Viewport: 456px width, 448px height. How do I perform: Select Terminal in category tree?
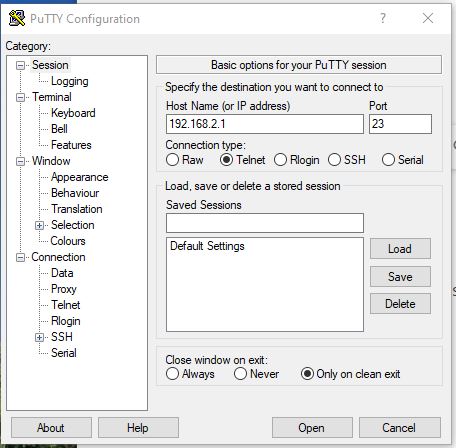coord(52,97)
